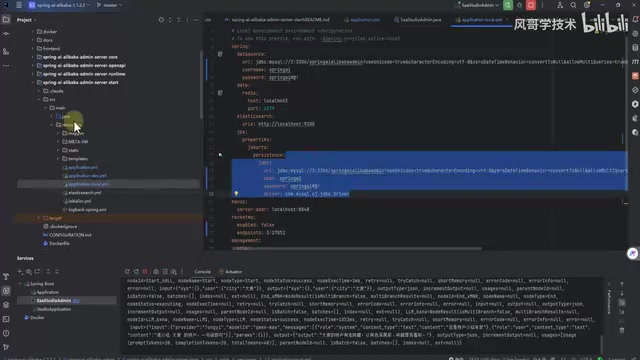
Task: Open the Terminal tool window icon
Action: (x=6, y=319)
